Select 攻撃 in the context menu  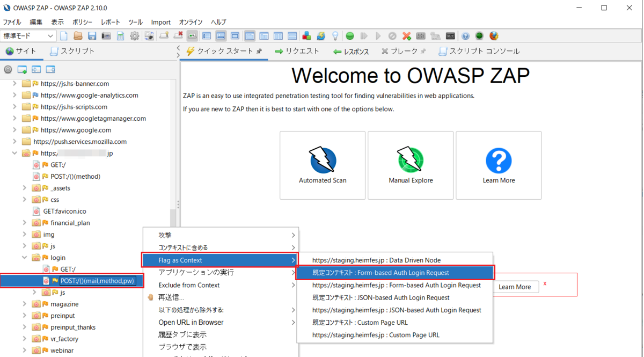[x=221, y=235]
